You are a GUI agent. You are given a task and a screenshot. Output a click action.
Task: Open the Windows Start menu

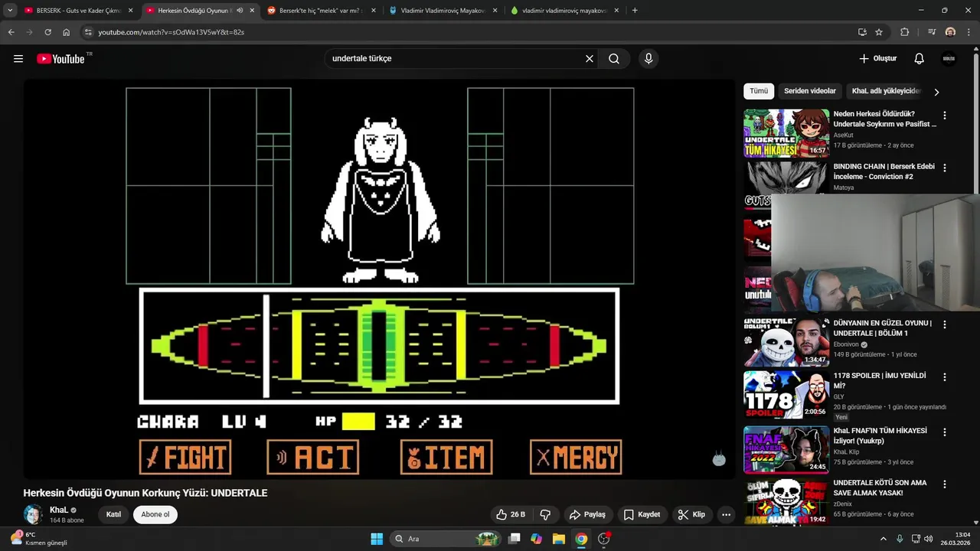click(377, 539)
